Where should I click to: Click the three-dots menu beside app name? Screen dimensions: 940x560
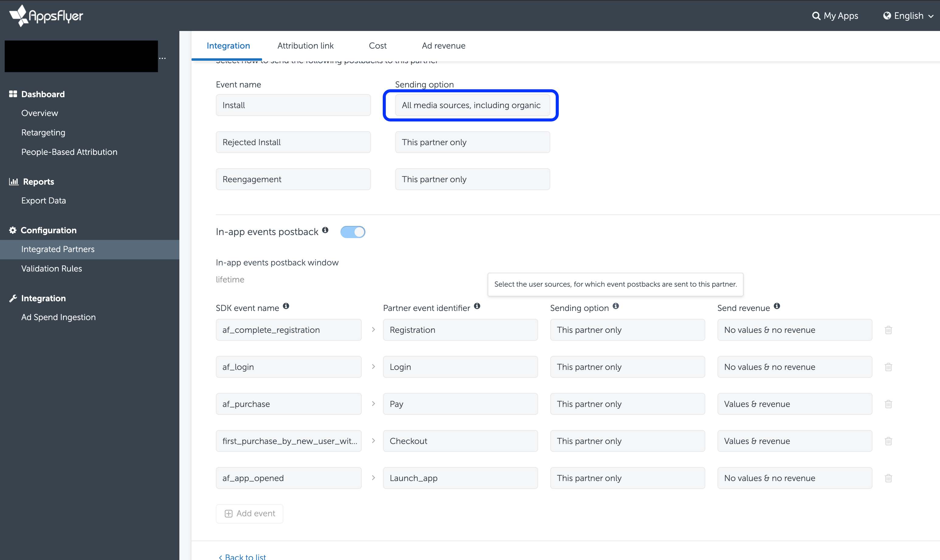pyautogui.click(x=162, y=58)
